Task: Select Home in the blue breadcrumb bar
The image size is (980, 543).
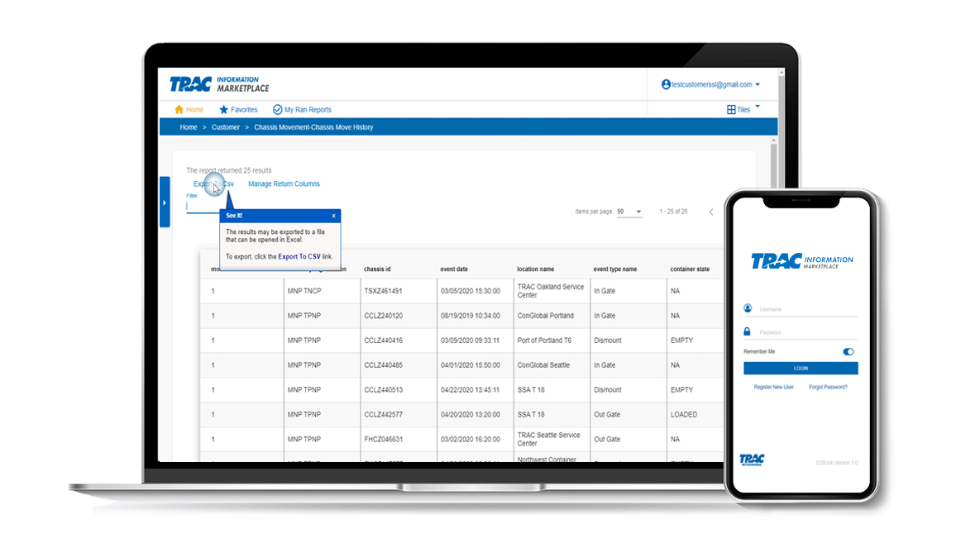Action: tap(189, 127)
